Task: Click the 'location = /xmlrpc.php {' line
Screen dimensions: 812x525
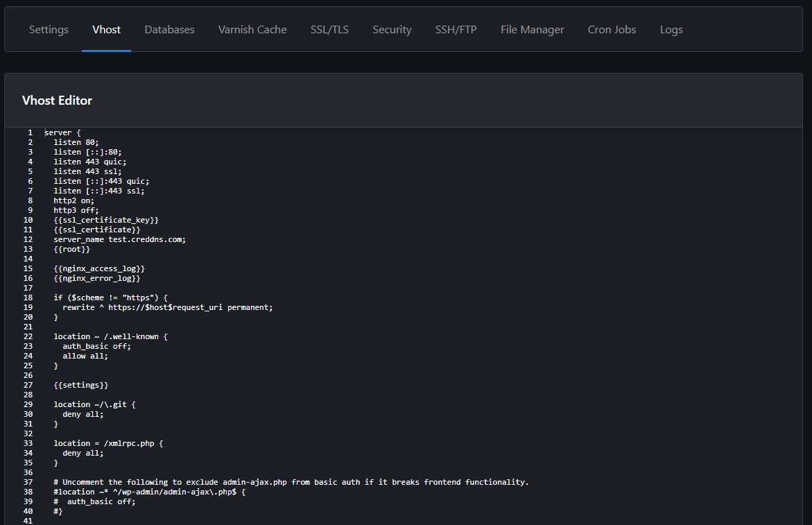Action: (108, 443)
